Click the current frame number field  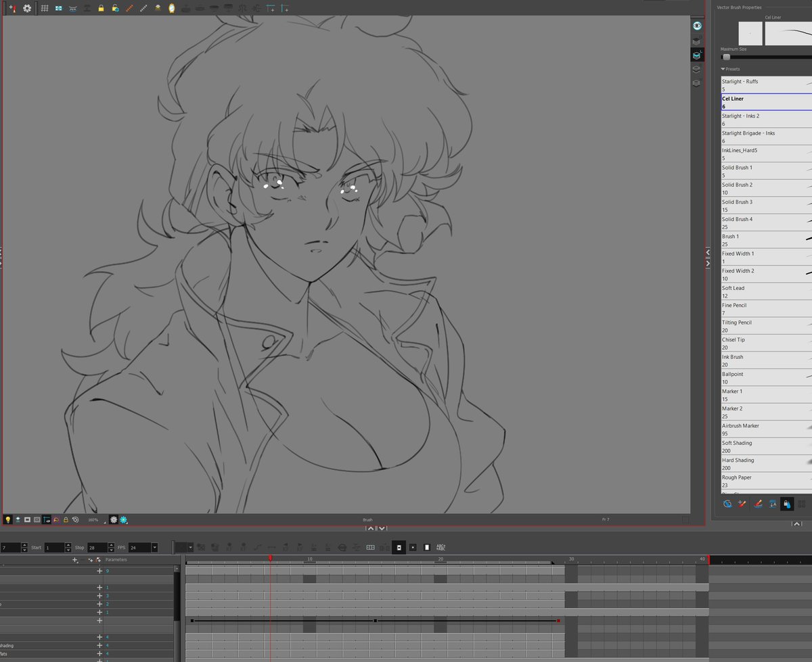point(10,547)
